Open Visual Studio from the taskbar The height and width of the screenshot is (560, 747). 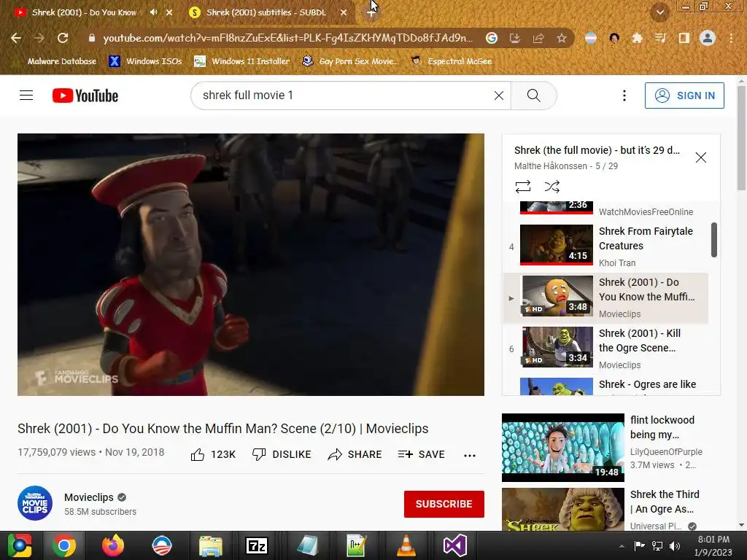coord(455,545)
